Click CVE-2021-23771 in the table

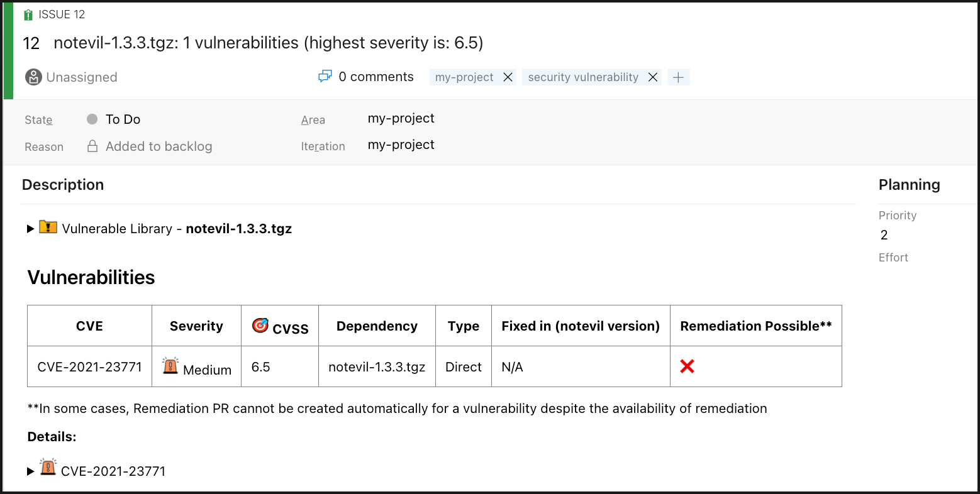(x=89, y=367)
